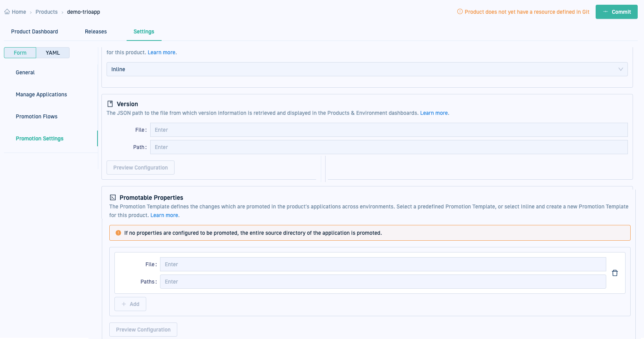Switch to YAML view
This screenshot has height=339, width=644.
pyautogui.click(x=53, y=53)
